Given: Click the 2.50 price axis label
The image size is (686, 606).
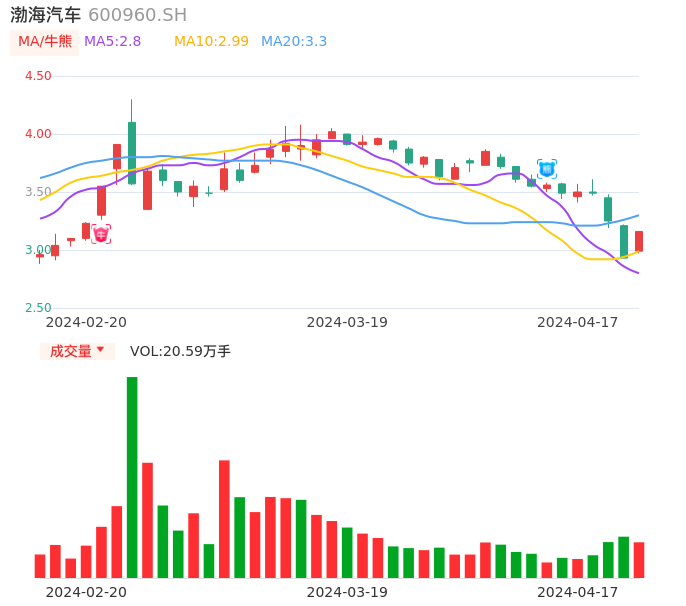Looking at the screenshot, I should (x=38, y=308).
